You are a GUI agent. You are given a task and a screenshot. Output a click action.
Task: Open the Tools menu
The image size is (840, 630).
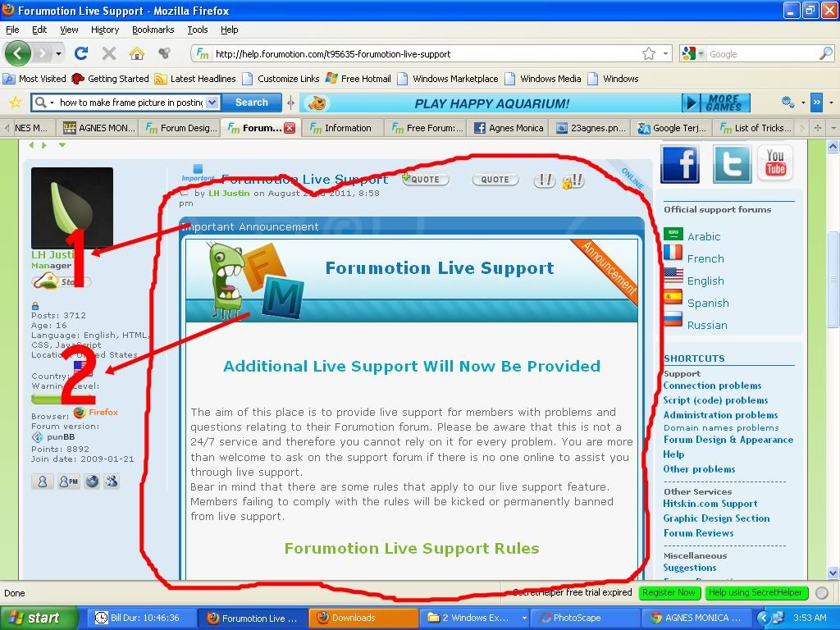tap(198, 30)
